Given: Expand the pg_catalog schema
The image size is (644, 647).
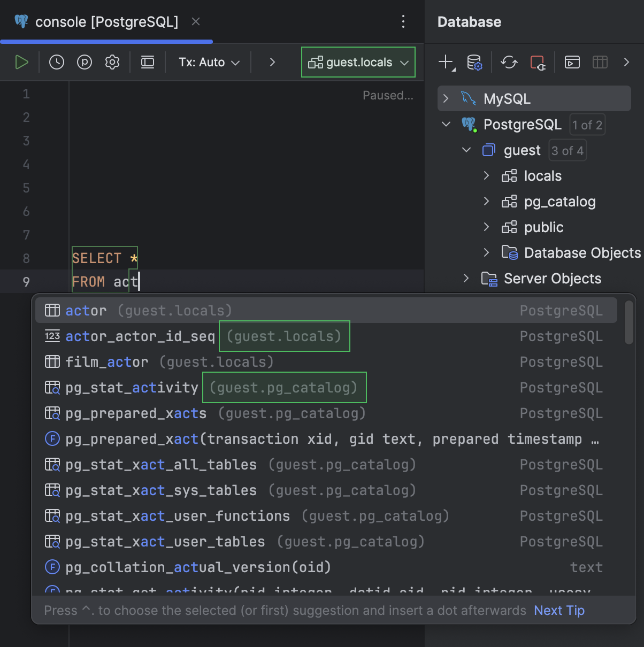Looking at the screenshot, I should [x=486, y=202].
